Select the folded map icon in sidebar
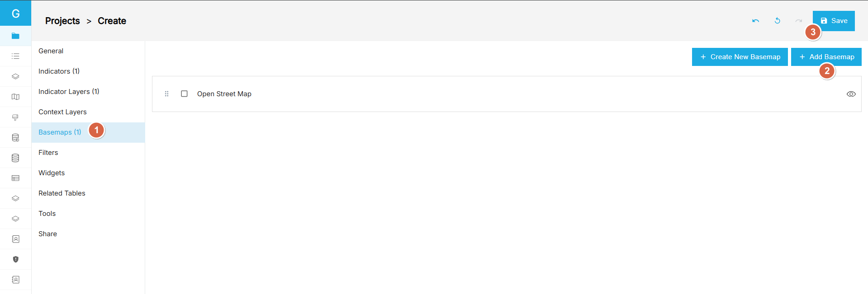 pyautogui.click(x=15, y=97)
